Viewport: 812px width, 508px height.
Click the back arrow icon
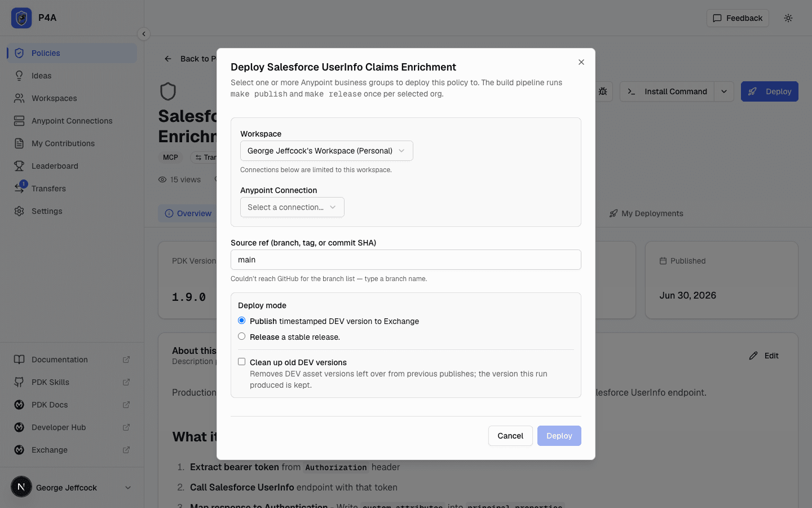(x=168, y=59)
